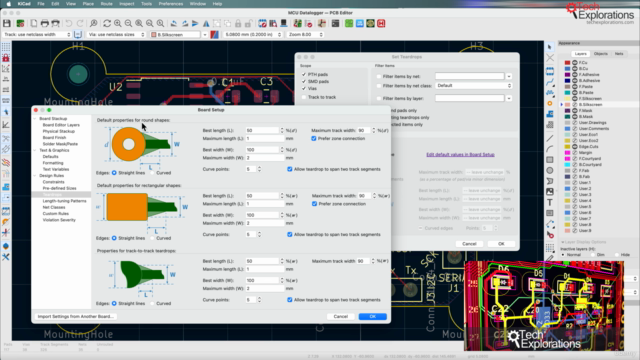The height and width of the screenshot is (360, 640).
Task: Open Board Setup from the toolbar icon
Action: (x=20, y=24)
